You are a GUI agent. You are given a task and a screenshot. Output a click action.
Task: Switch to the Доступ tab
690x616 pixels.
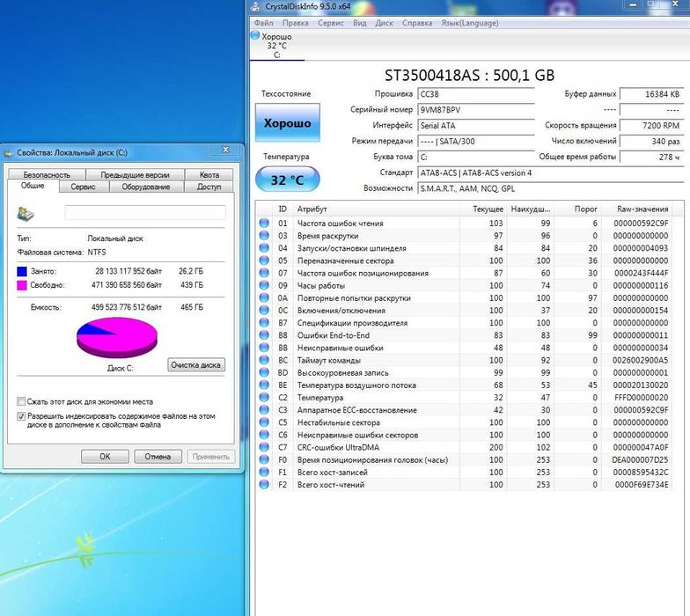(209, 187)
